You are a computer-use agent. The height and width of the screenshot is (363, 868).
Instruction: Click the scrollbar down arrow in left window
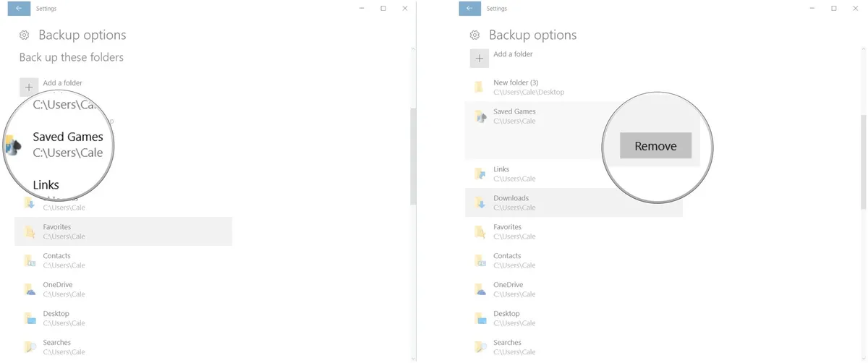point(413,358)
